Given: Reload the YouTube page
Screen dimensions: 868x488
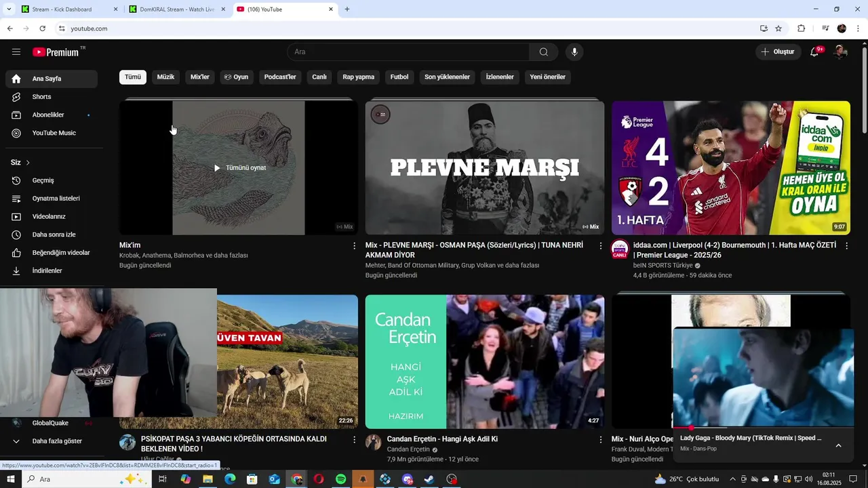Looking at the screenshot, I should pos(42,28).
